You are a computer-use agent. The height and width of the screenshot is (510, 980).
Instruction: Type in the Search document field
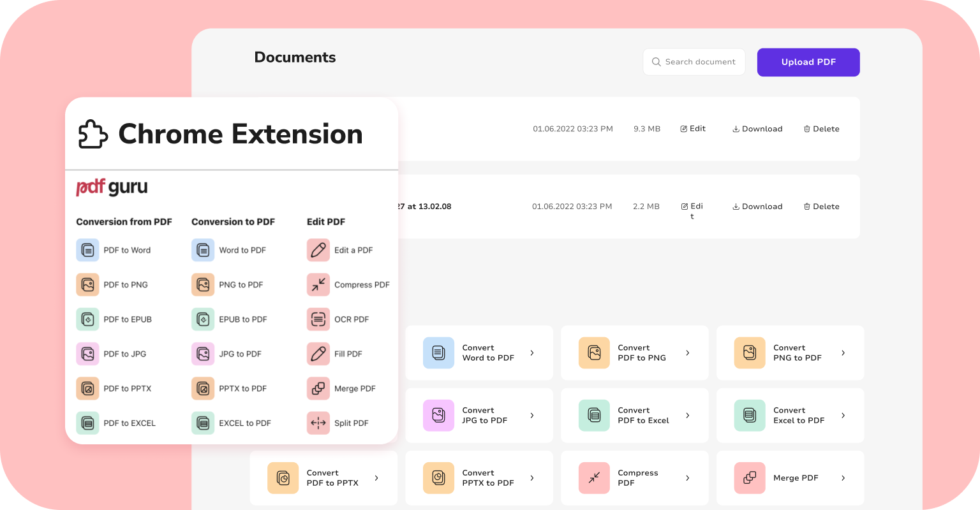(x=700, y=62)
